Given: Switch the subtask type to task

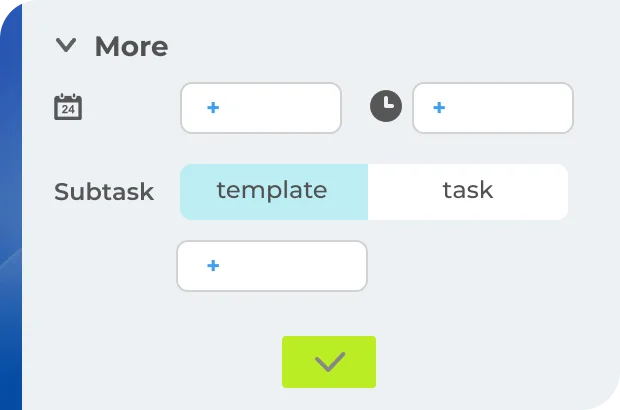Looking at the screenshot, I should 468,190.
